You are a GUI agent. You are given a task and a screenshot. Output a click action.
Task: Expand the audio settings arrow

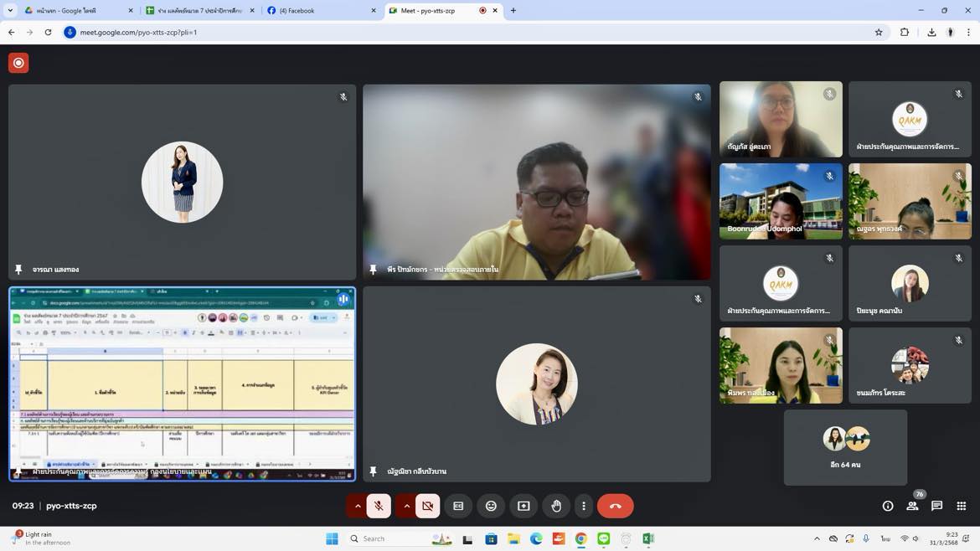tap(358, 506)
